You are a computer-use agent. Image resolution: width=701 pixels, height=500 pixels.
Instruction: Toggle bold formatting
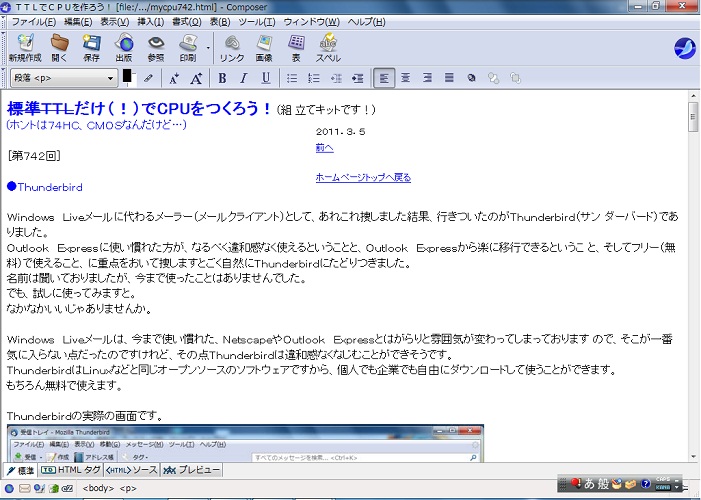click(222, 78)
